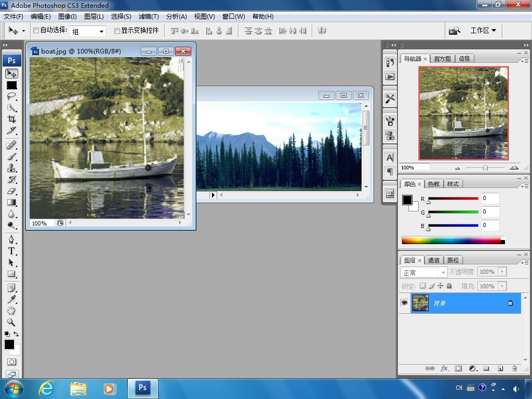Select the Dodge tool
532x399 pixels.
tap(11, 225)
